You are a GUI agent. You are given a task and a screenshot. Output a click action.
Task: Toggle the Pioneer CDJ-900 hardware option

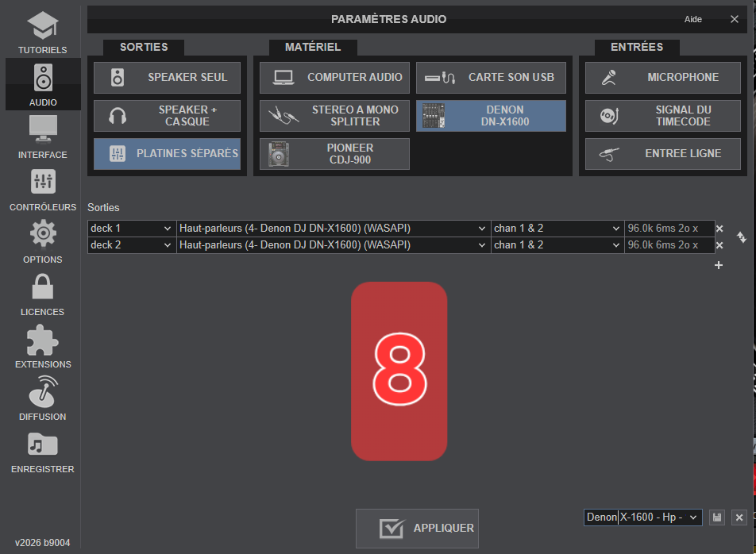point(334,154)
